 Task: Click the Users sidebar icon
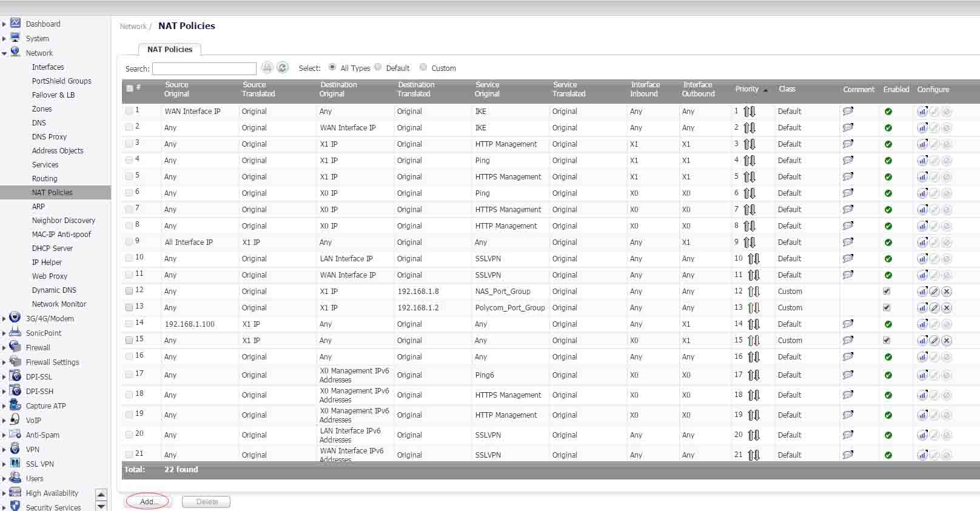15,478
